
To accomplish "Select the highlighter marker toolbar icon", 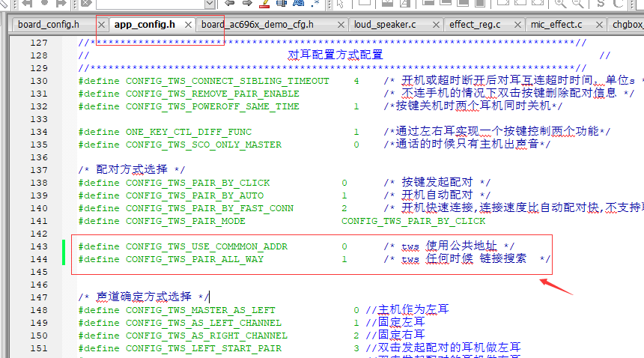I will tap(264, 3).
